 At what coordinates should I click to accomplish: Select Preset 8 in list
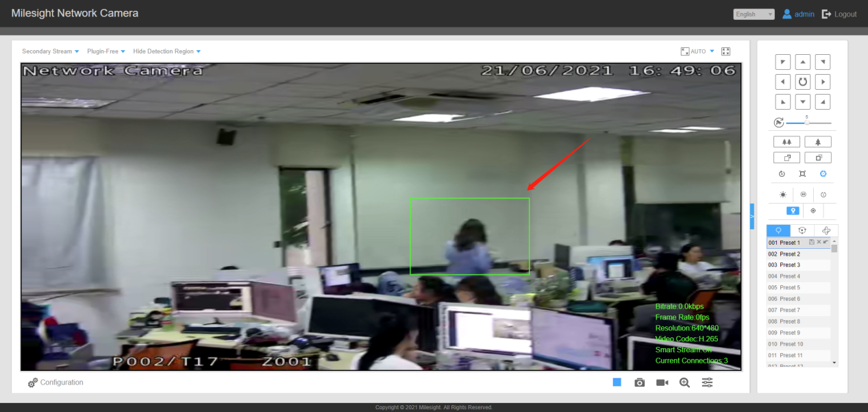798,322
